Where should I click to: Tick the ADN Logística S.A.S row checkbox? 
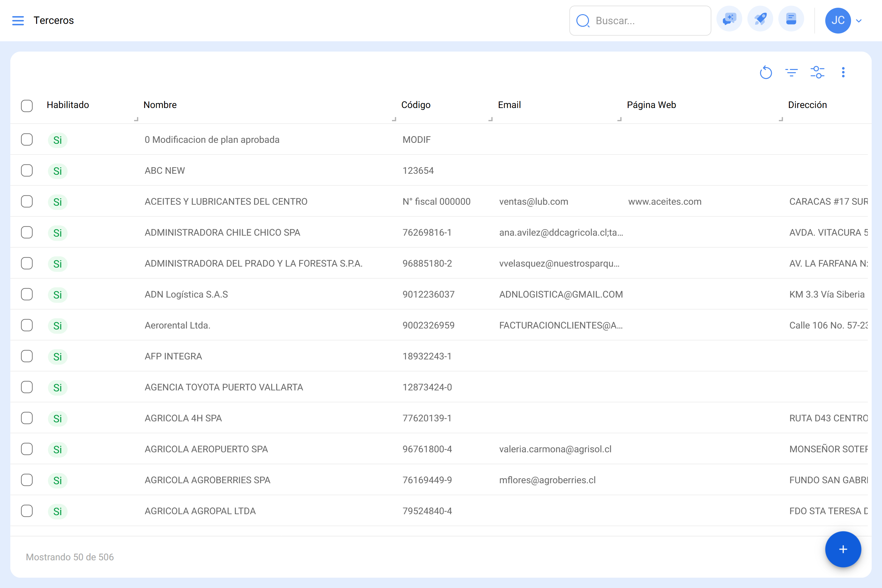click(27, 294)
